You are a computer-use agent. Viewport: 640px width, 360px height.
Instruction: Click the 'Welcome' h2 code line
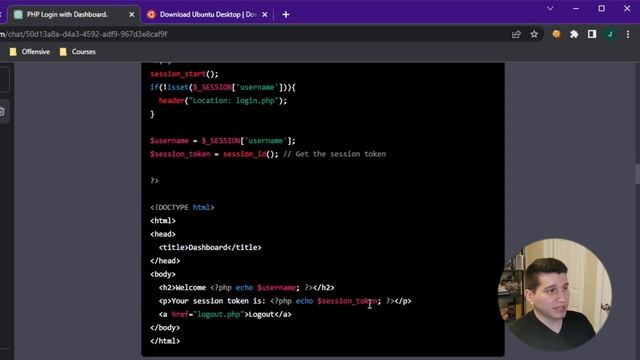point(247,287)
